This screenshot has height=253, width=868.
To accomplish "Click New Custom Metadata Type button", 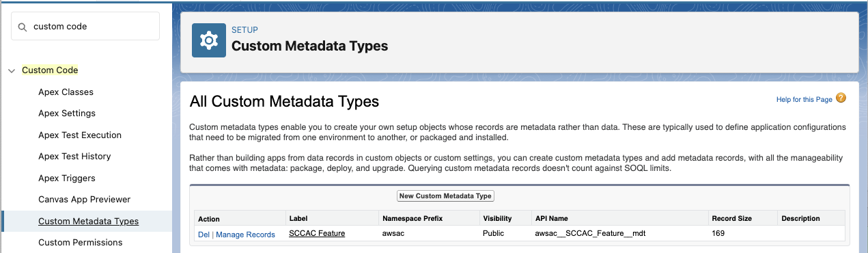I will pyautogui.click(x=445, y=196).
